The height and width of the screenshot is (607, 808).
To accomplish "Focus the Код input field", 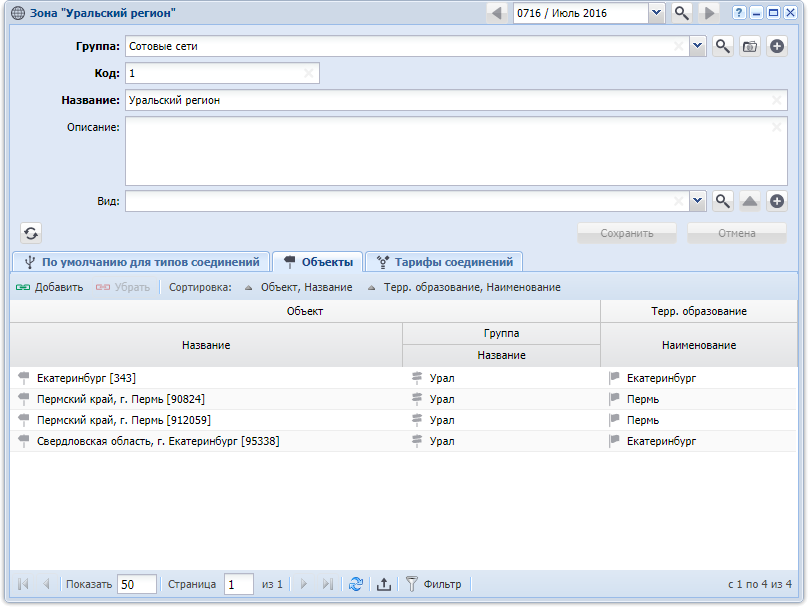I will coord(222,73).
